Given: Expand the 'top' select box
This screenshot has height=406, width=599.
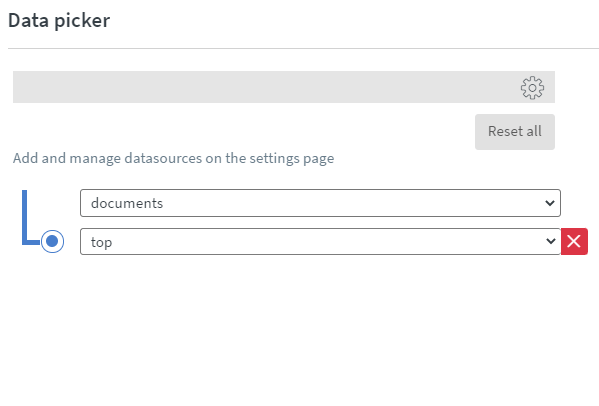Looking at the screenshot, I should (320, 241).
